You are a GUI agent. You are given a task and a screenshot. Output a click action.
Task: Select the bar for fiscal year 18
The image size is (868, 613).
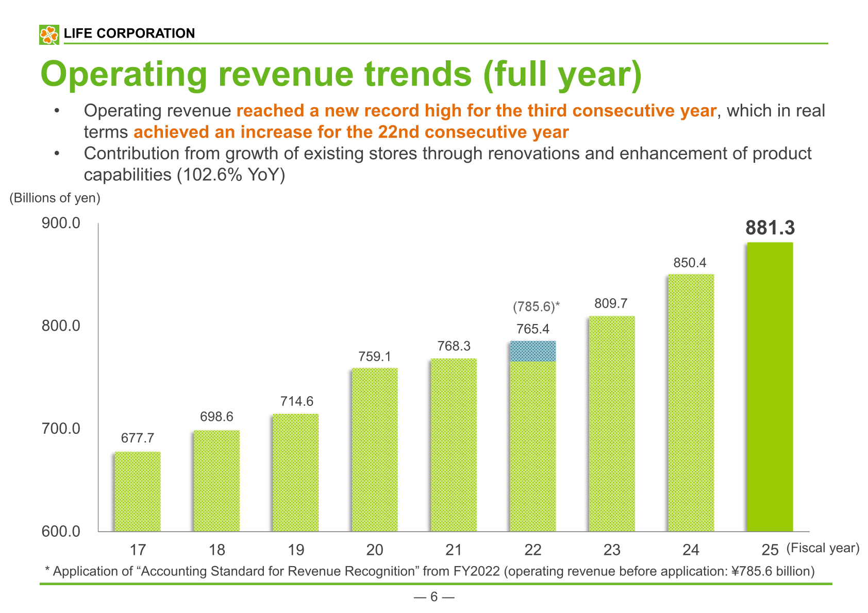(x=216, y=481)
